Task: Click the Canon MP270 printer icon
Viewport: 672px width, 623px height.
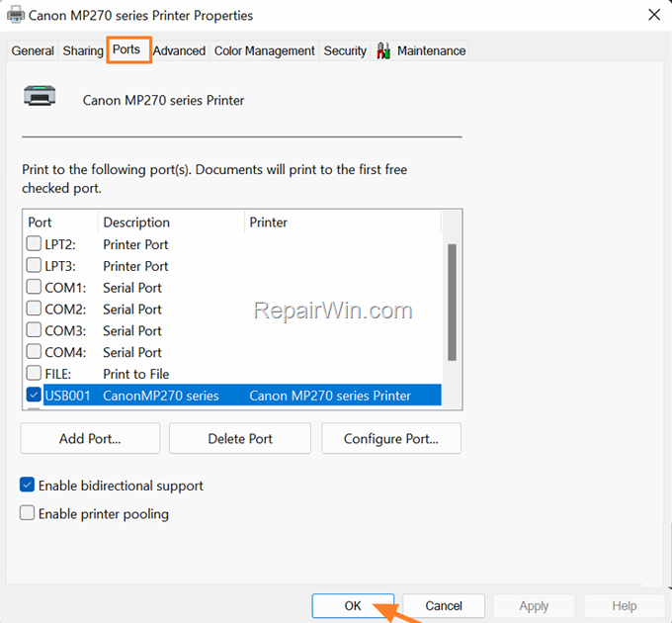Action: point(40,95)
